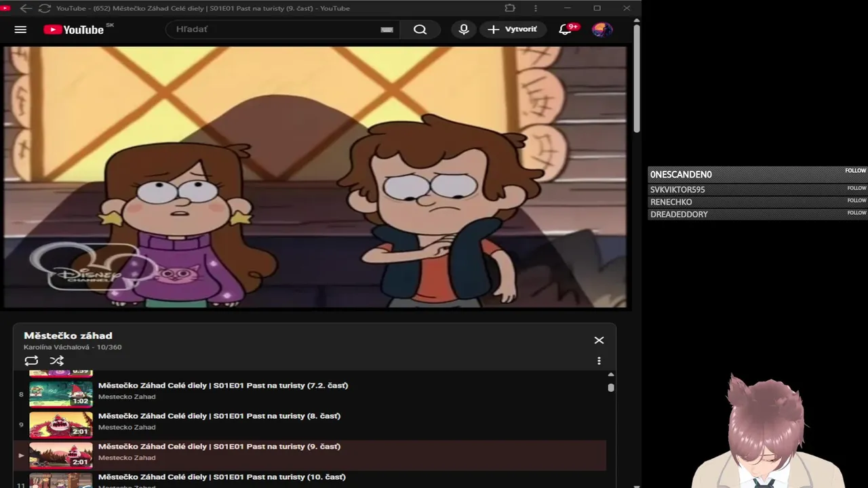This screenshot has width=868, height=488.
Task: Go back using the browser back arrow
Action: pos(26,8)
